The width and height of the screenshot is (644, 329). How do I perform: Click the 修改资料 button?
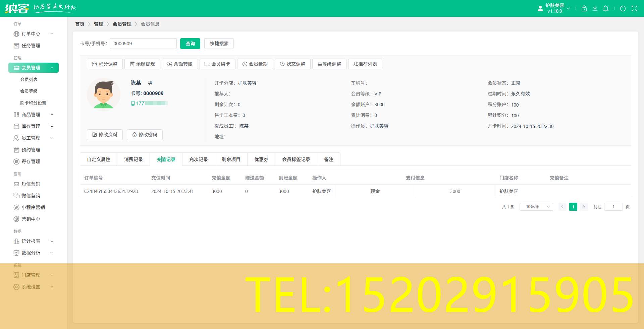pos(105,134)
